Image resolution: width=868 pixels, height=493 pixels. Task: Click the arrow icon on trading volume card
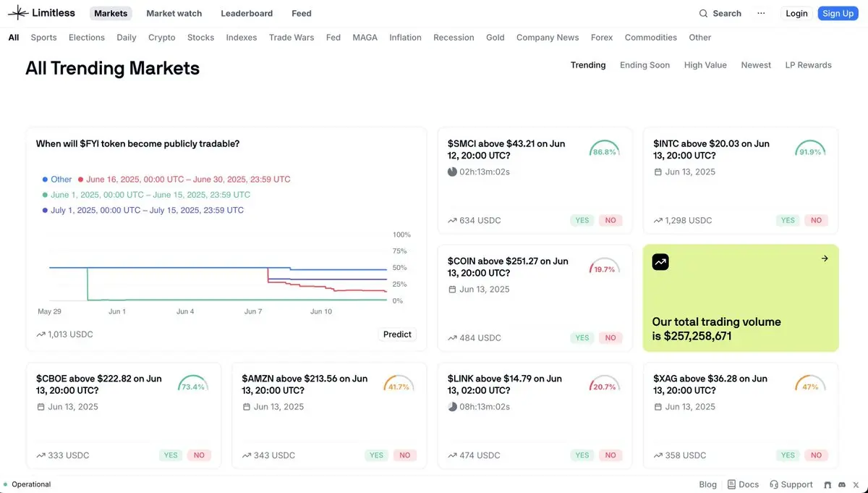tap(825, 258)
